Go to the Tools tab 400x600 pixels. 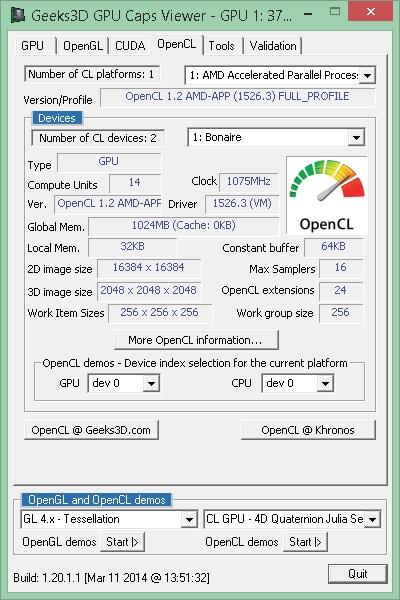click(x=221, y=46)
